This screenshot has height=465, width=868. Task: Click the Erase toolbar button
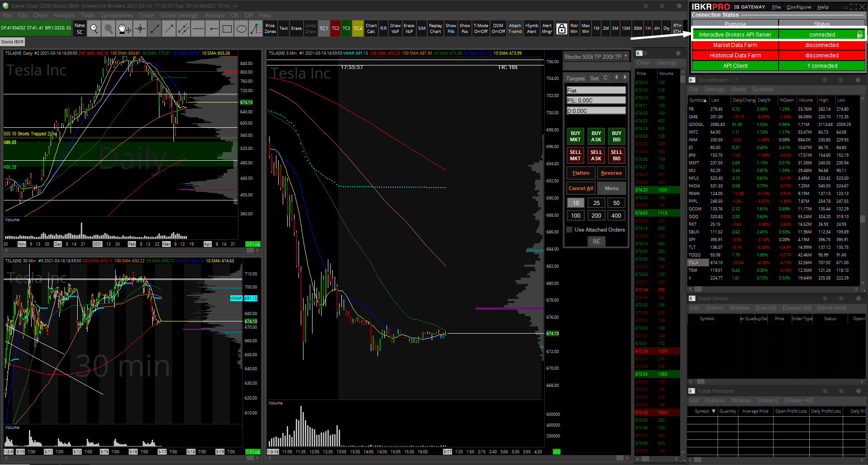[296, 28]
